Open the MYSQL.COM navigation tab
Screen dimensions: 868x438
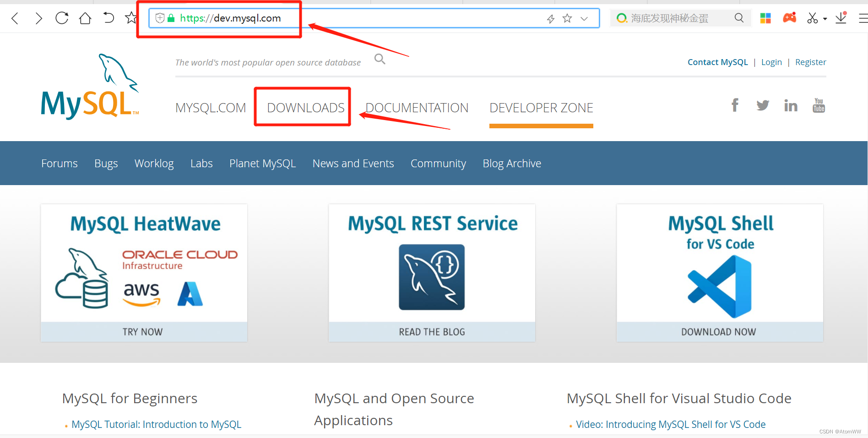coord(211,108)
